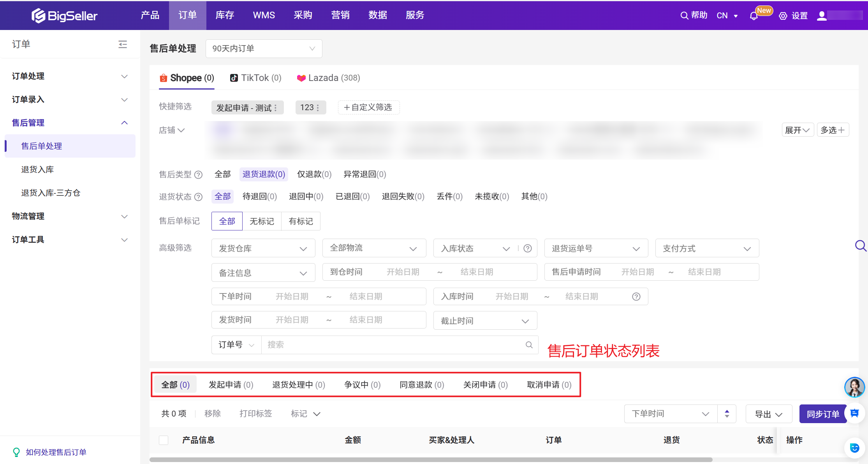Open the 标记 dropdown in toolbar
This screenshot has width=868, height=464.
tap(305, 414)
